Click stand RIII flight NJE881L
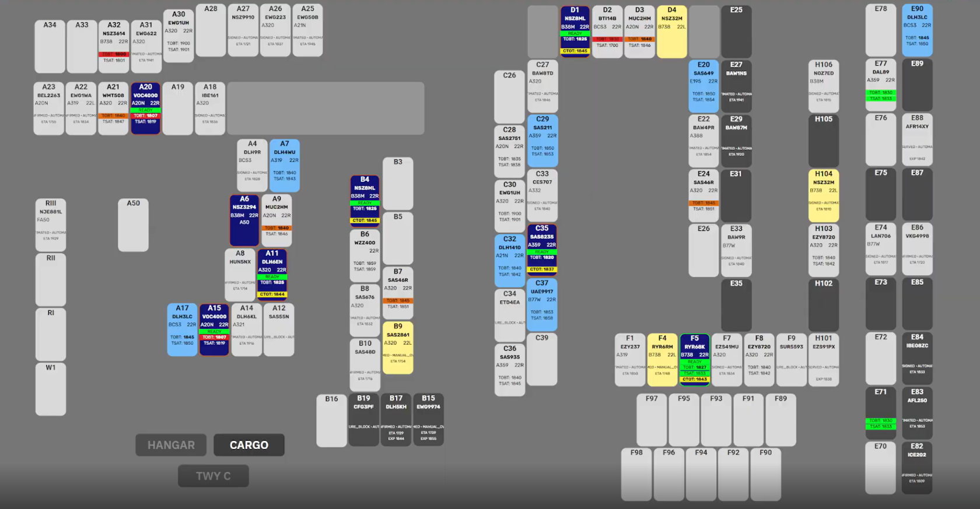 point(51,225)
